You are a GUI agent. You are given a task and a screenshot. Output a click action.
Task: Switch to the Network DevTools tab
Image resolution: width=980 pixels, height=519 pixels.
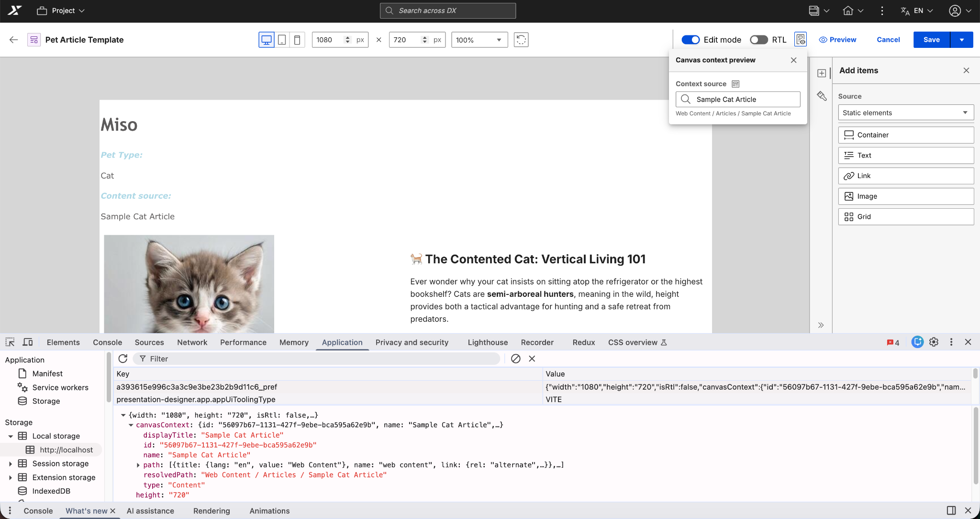pos(192,342)
